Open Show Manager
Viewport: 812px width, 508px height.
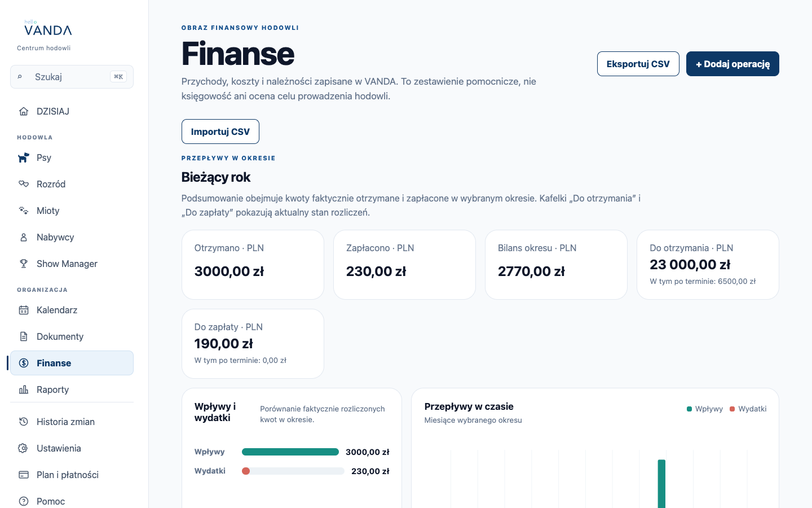coord(72,264)
